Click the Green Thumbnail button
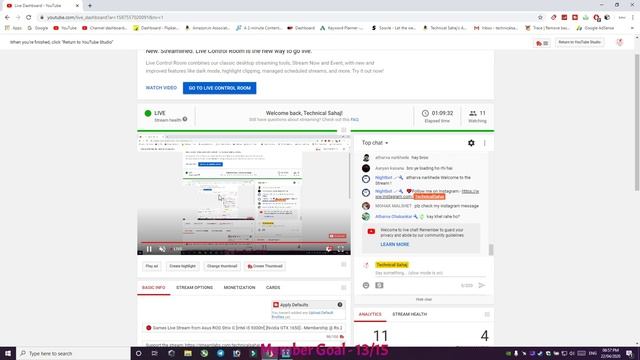Screen dimensions: 640x360 (265, 266)
